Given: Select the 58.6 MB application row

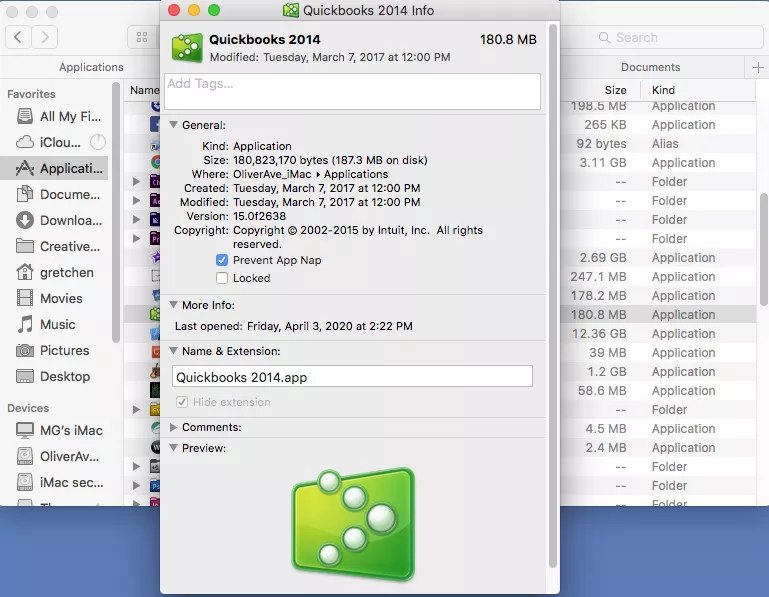Looking at the screenshot, I should pyautogui.click(x=657, y=390).
